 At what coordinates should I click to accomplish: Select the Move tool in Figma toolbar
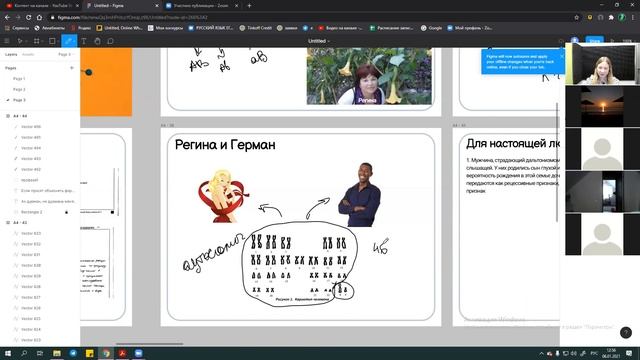[20, 41]
